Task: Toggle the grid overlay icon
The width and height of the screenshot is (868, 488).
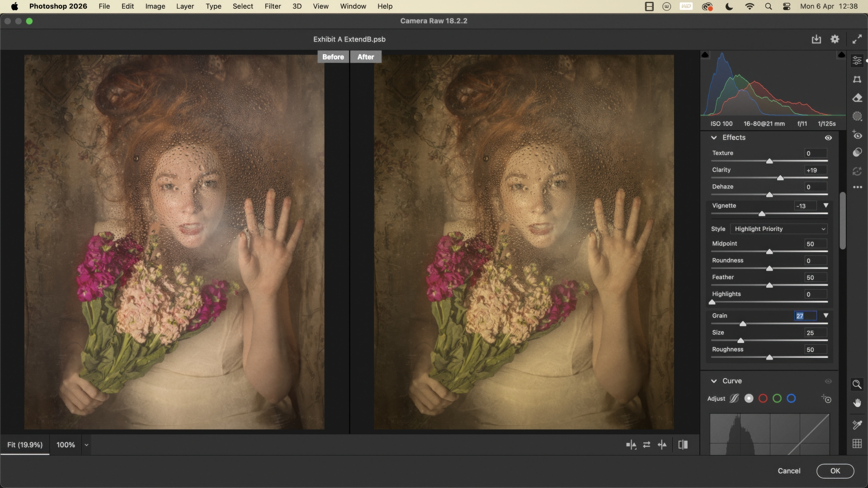Action: tap(857, 444)
